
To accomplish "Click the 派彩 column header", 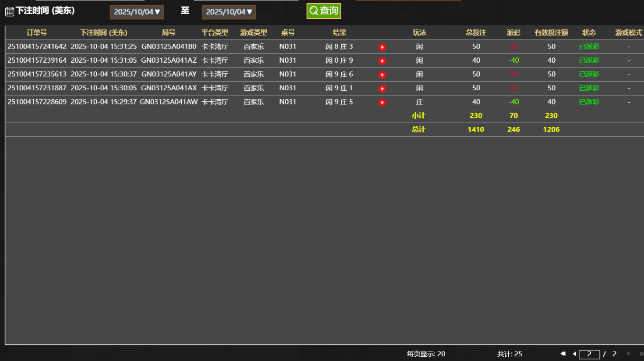I will pyautogui.click(x=513, y=33).
